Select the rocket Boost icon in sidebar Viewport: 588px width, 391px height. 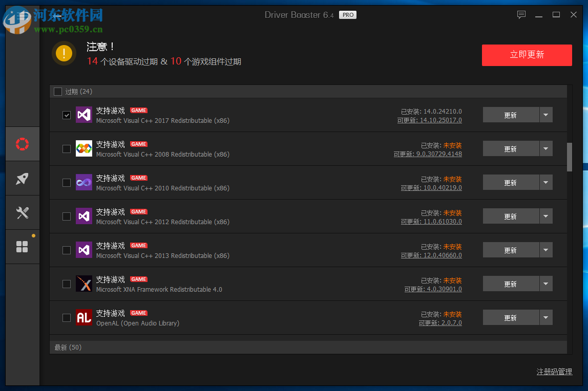(x=22, y=178)
